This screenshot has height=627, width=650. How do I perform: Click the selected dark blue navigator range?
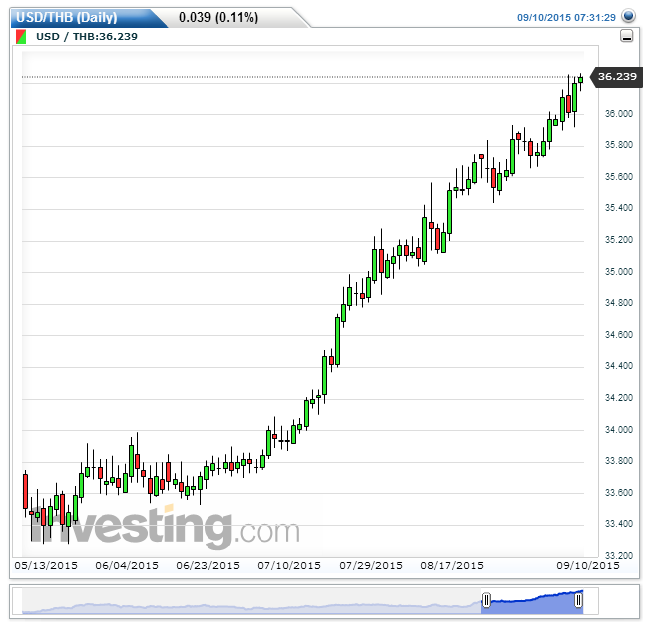(x=532, y=603)
